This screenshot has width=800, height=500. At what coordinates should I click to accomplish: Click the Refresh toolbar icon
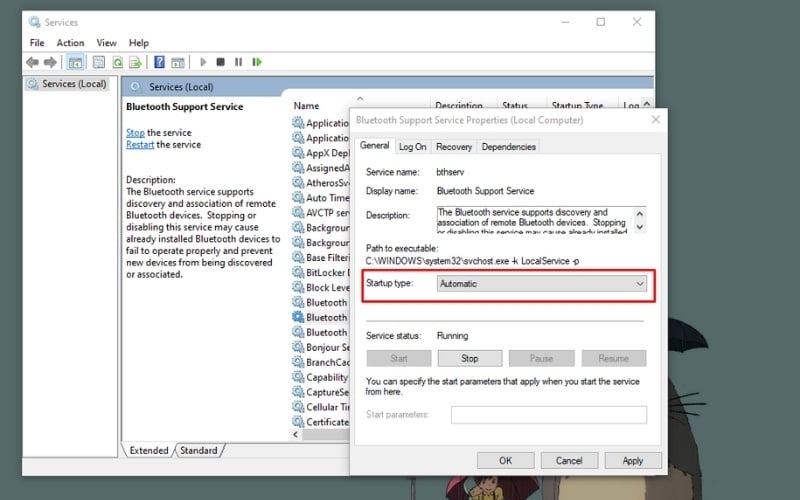point(117,62)
